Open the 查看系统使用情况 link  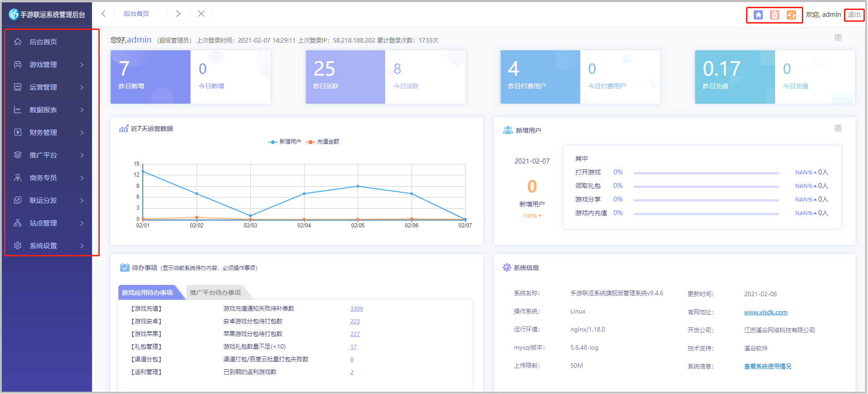[x=768, y=366]
